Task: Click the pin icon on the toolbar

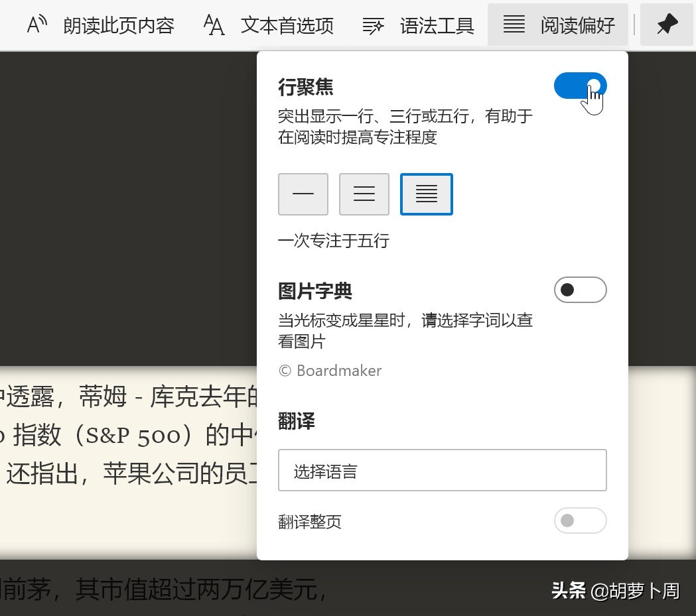Action: [667, 25]
